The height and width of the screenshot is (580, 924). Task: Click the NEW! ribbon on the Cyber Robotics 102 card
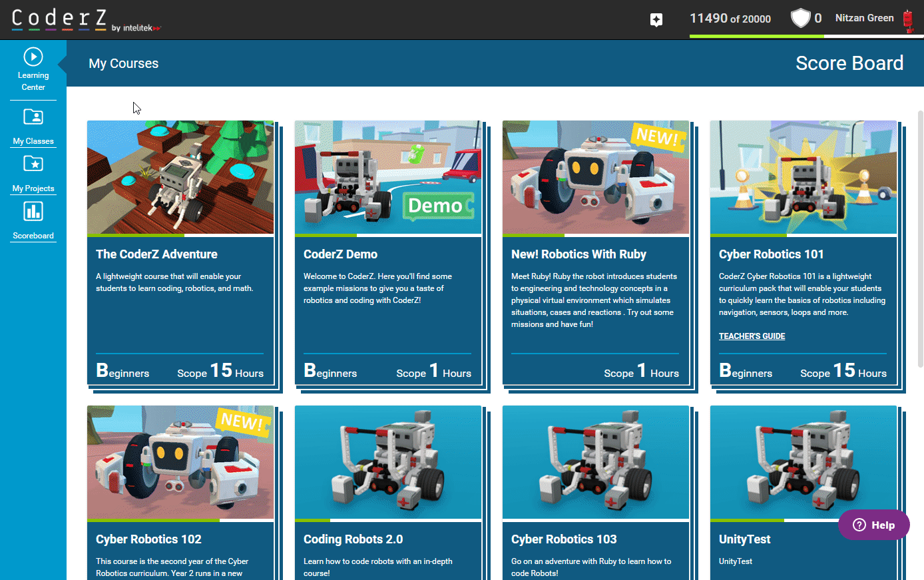click(x=242, y=422)
